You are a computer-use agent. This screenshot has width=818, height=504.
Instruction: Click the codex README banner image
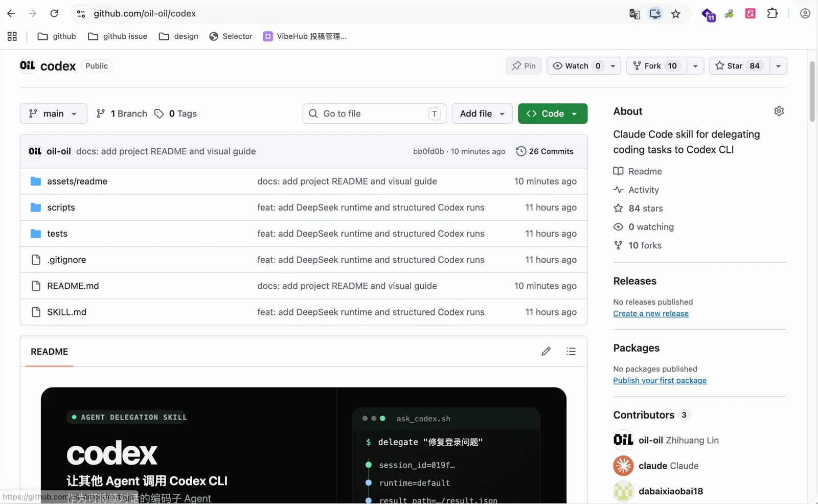coord(304,445)
